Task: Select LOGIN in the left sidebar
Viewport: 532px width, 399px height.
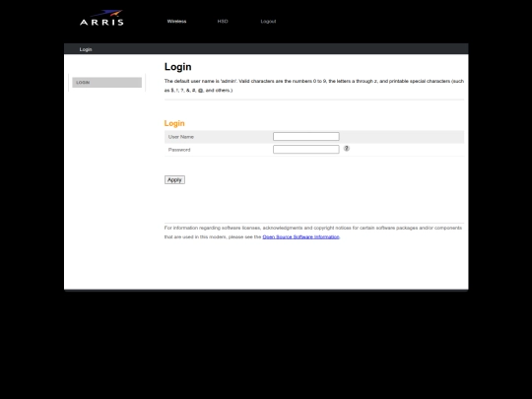Action: [106, 83]
